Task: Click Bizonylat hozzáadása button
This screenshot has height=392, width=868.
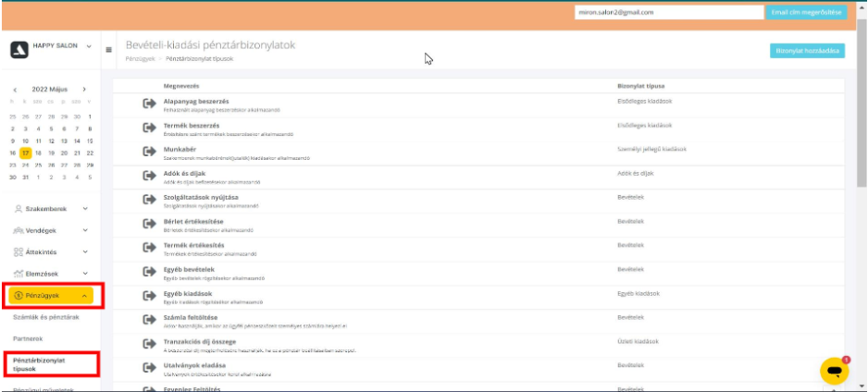Action: 807,50
